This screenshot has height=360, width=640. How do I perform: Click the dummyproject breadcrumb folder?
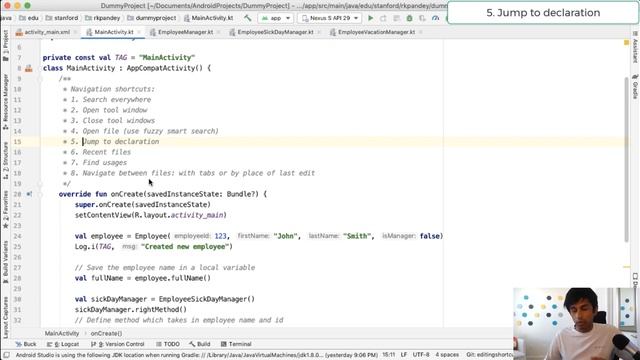[x=151, y=18]
